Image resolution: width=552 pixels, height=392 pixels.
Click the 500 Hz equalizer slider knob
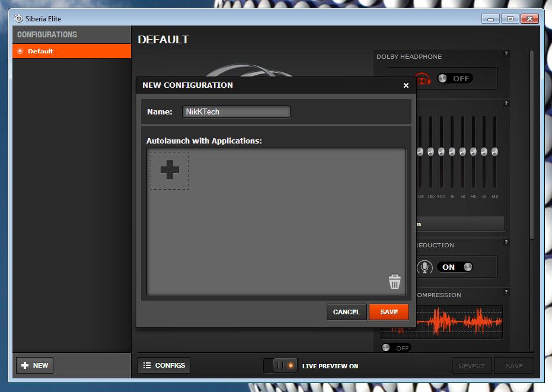pyautogui.click(x=442, y=152)
